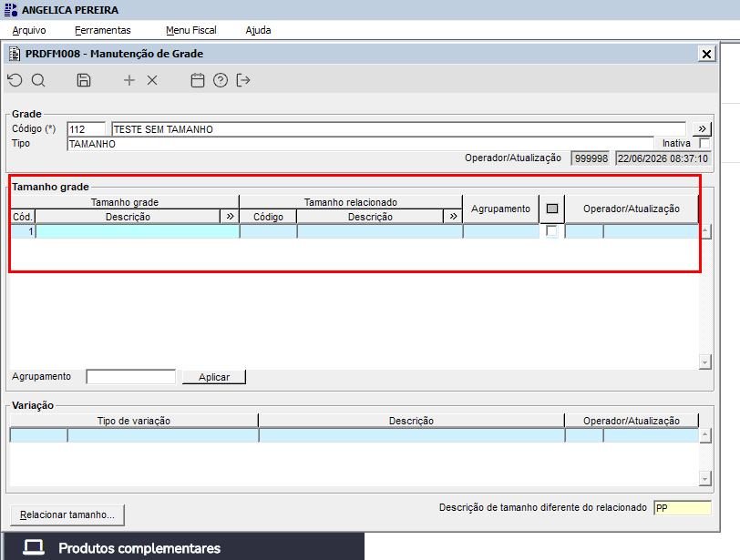Open the lookup arrows in the Tamanho grade Descrição header

(230, 217)
